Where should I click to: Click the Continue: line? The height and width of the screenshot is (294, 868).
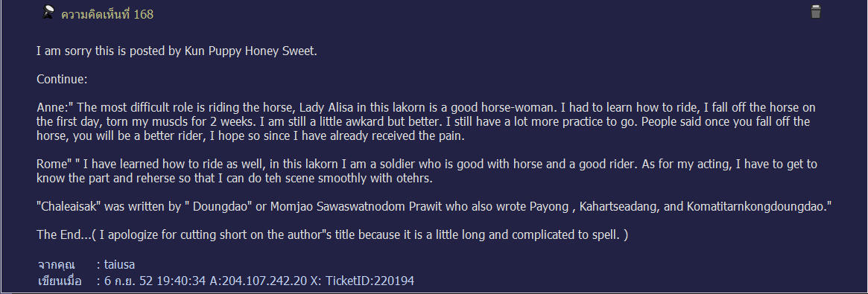pyautogui.click(x=62, y=79)
